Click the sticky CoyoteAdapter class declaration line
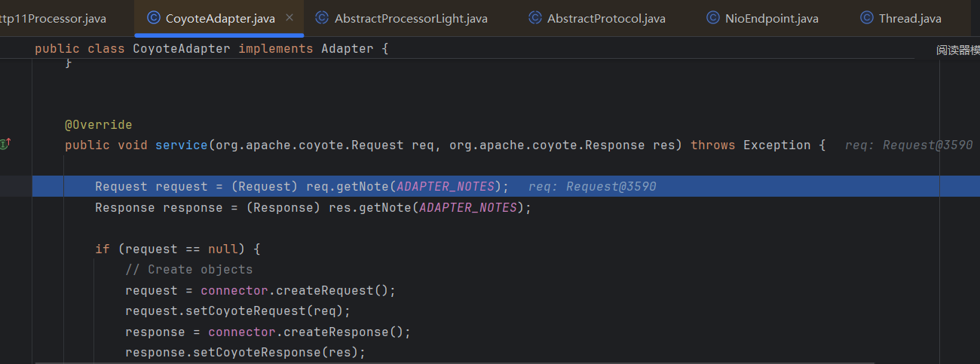The height and width of the screenshot is (364, 980). [211, 48]
